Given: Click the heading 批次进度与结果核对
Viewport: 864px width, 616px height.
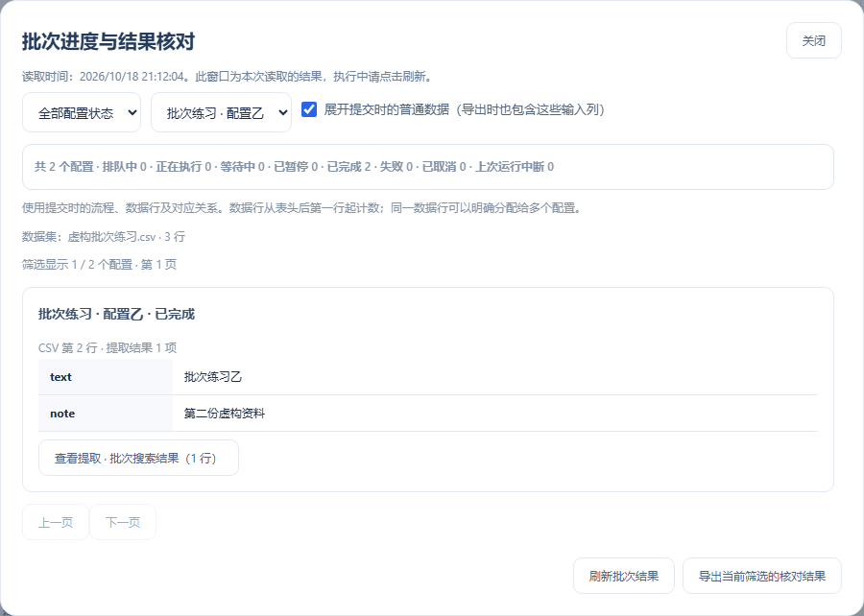Looking at the screenshot, I should click(108, 41).
